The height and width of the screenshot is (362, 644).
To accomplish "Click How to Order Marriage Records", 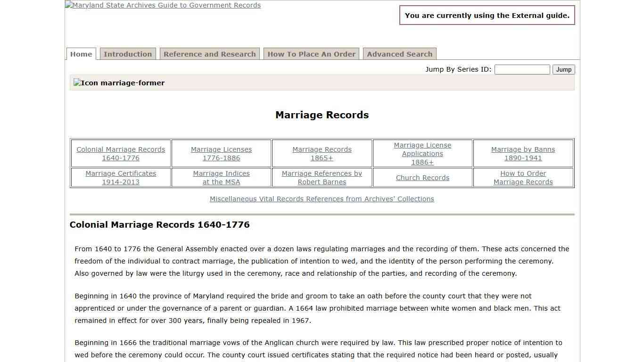I will coord(523,178).
